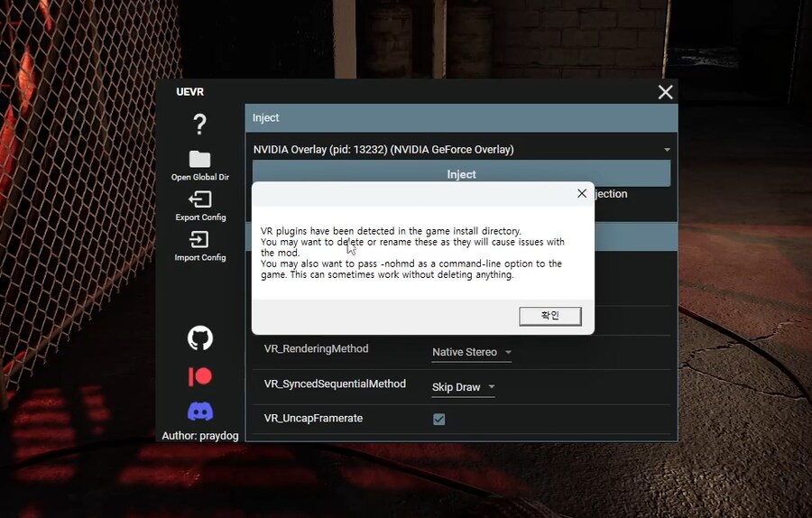Open the Discord link icon

[x=200, y=412]
